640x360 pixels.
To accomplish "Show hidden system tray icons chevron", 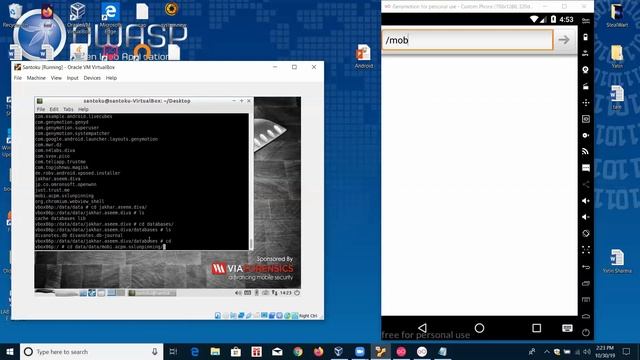I will point(547,351).
